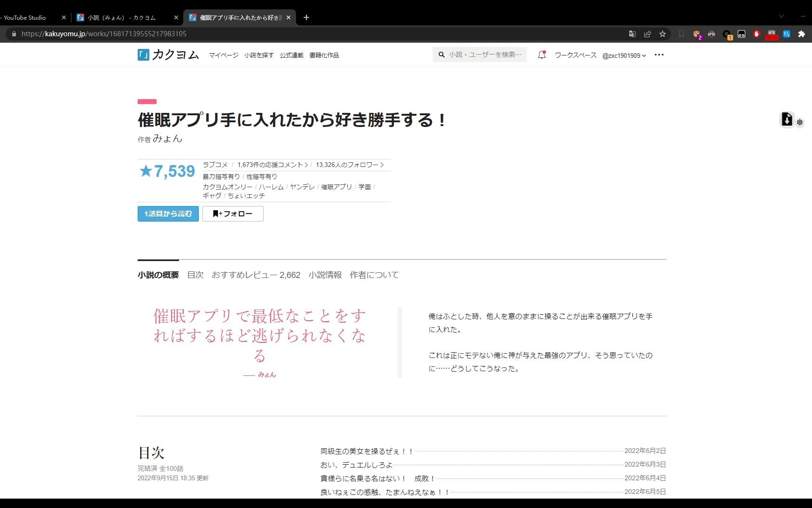Open the blue P download extension
The width and height of the screenshot is (812, 508).
pos(787,34)
